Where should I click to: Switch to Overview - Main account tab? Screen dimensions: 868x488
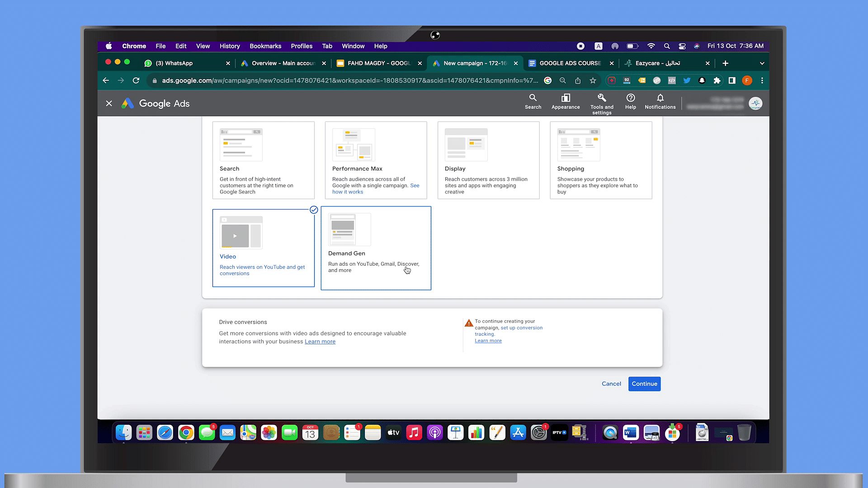pyautogui.click(x=283, y=63)
